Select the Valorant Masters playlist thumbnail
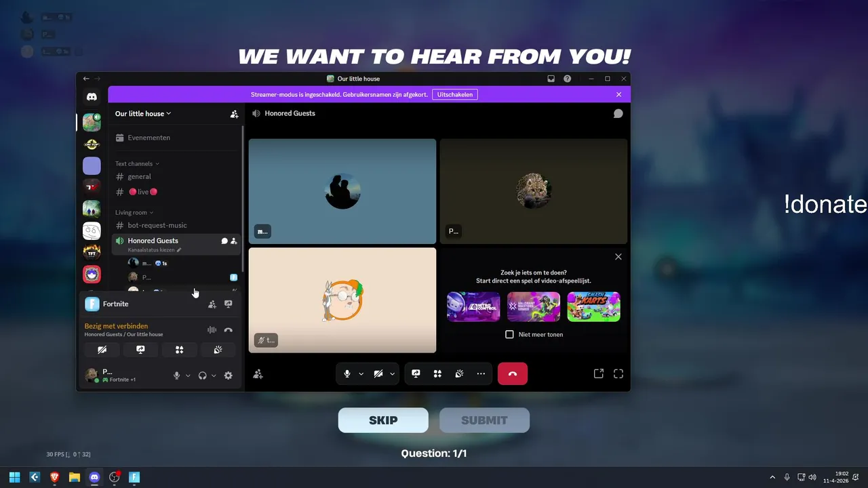This screenshot has height=488, width=868. [534, 306]
